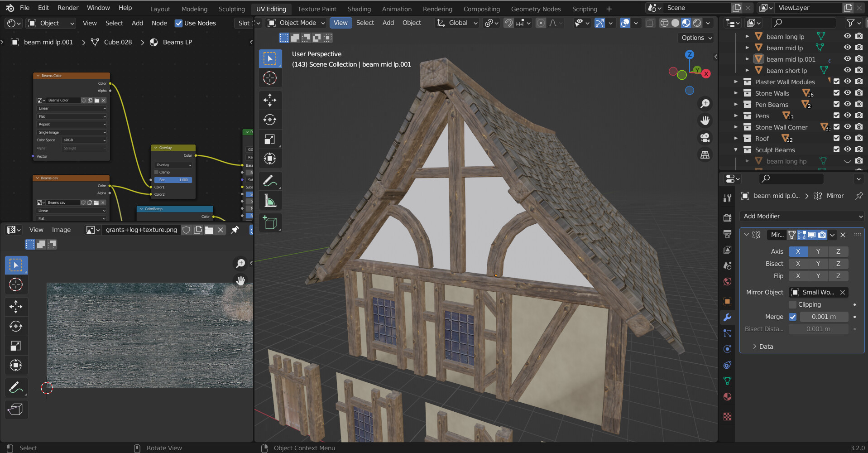Select the Move tool in the 3D viewport
The height and width of the screenshot is (453, 868).
pos(270,100)
